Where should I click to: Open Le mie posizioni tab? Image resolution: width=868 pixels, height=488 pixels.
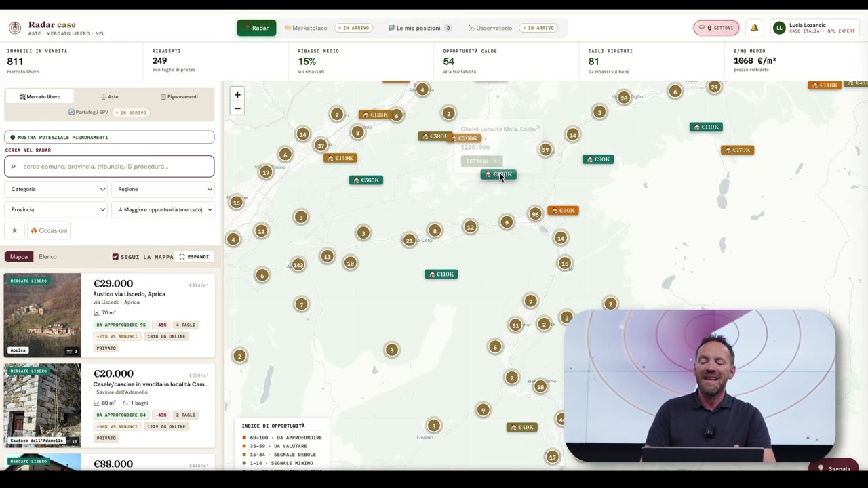click(420, 28)
